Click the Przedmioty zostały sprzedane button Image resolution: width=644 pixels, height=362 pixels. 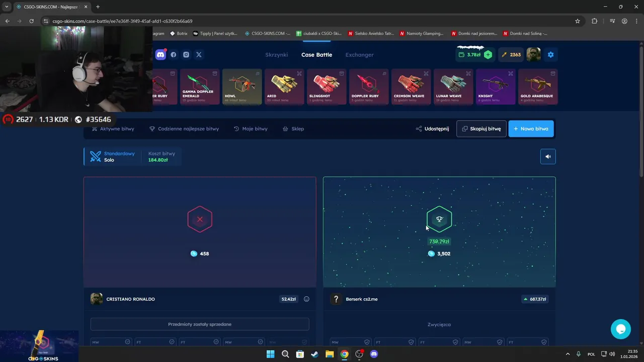[200, 324]
